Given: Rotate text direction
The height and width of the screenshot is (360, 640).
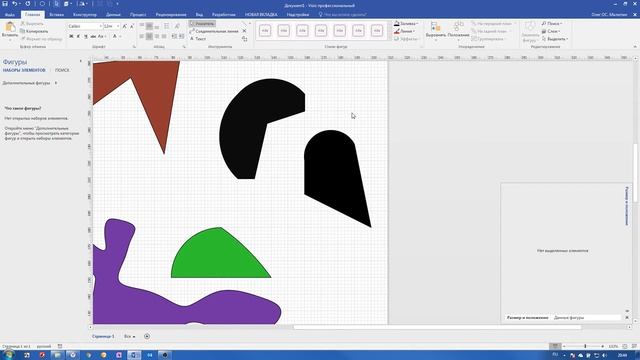Looking at the screenshot, I should [177, 26].
